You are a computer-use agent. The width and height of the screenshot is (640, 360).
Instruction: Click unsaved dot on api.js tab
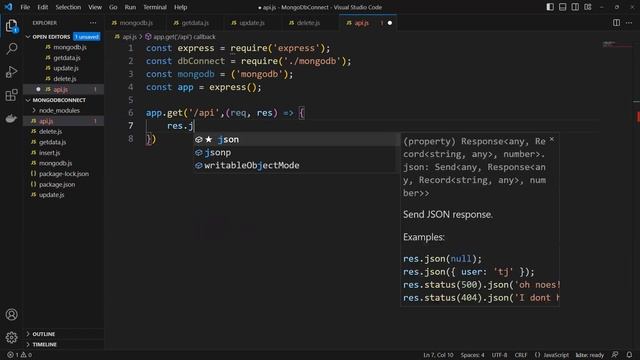(390, 23)
